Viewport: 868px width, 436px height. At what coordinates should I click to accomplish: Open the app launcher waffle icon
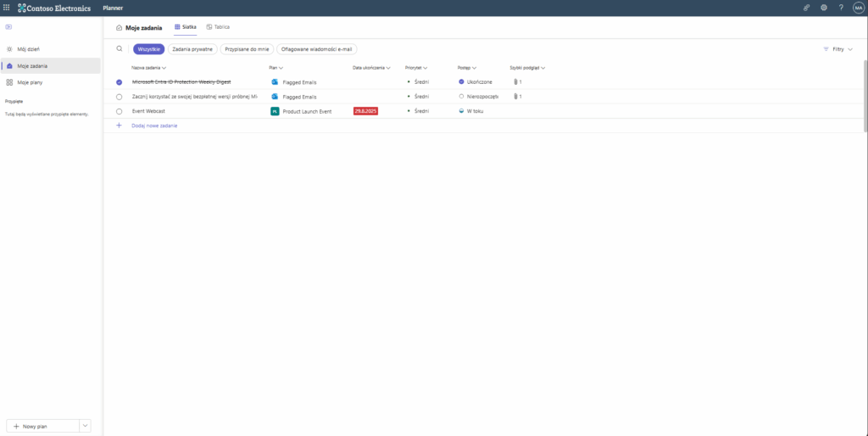(x=7, y=8)
